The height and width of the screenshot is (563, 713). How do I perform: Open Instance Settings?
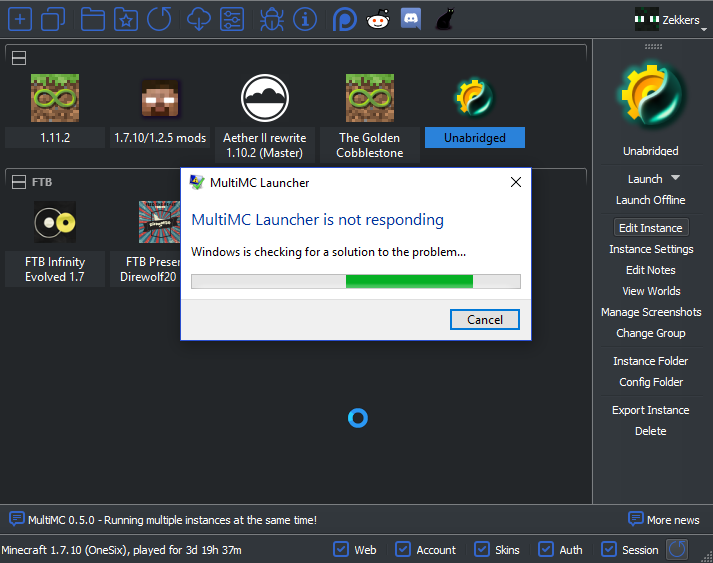[x=651, y=249]
